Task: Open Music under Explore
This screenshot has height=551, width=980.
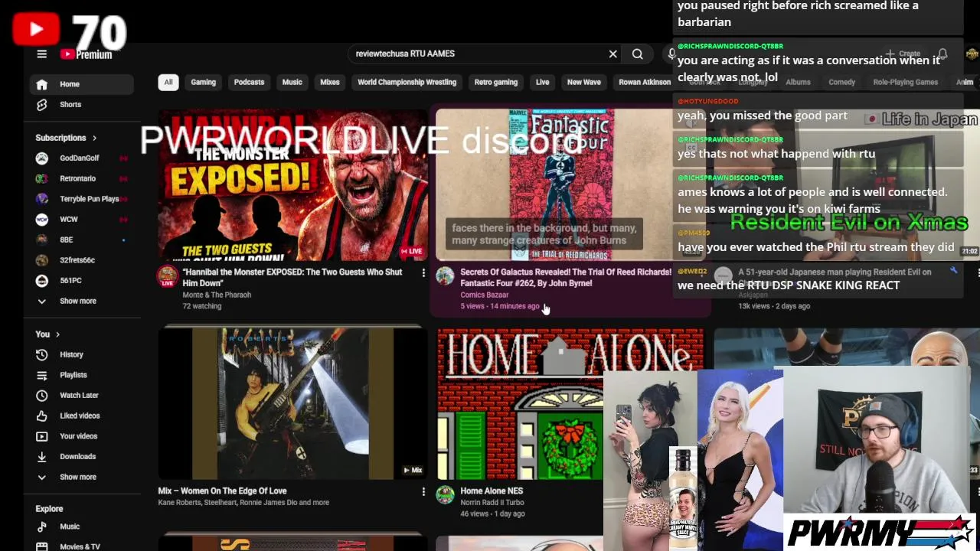Action: click(x=82, y=527)
